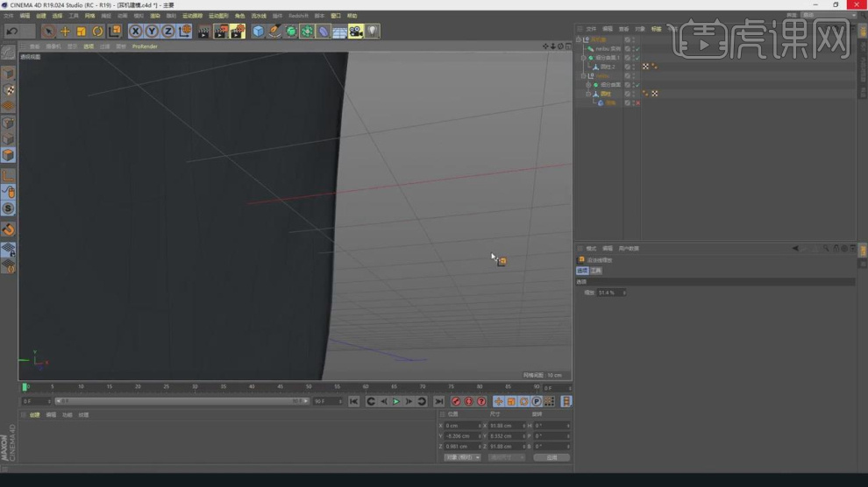Toggle the X axis lock

coord(135,32)
